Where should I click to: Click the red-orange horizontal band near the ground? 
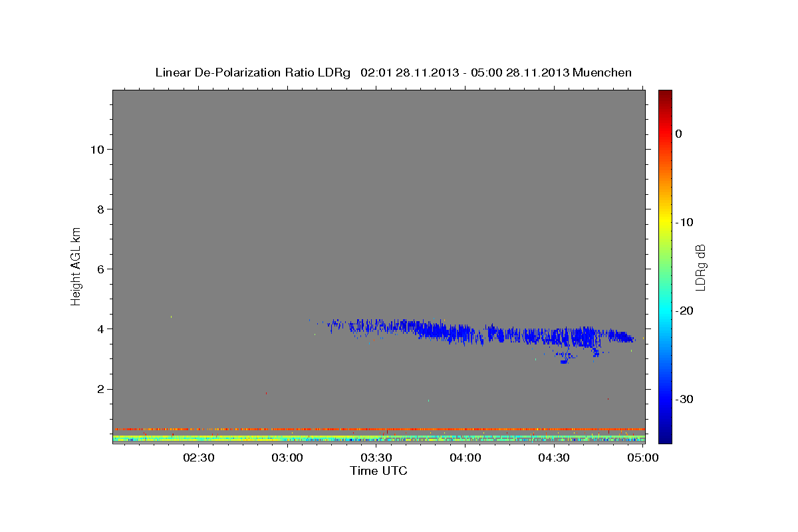coord(379,429)
